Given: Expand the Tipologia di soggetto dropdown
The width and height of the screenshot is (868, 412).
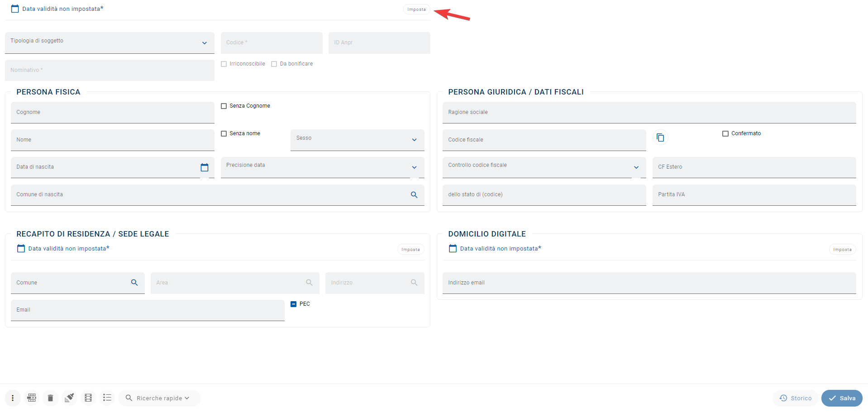Looking at the screenshot, I should (110, 43).
